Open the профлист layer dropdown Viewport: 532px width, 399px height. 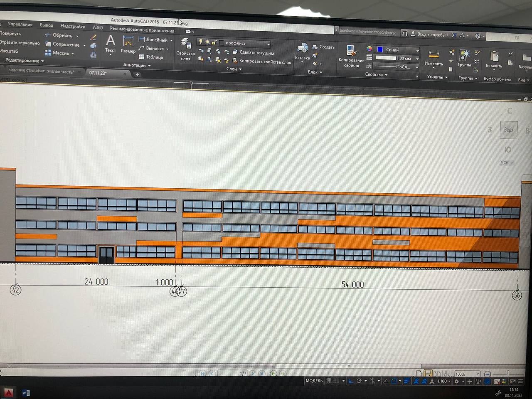click(268, 44)
